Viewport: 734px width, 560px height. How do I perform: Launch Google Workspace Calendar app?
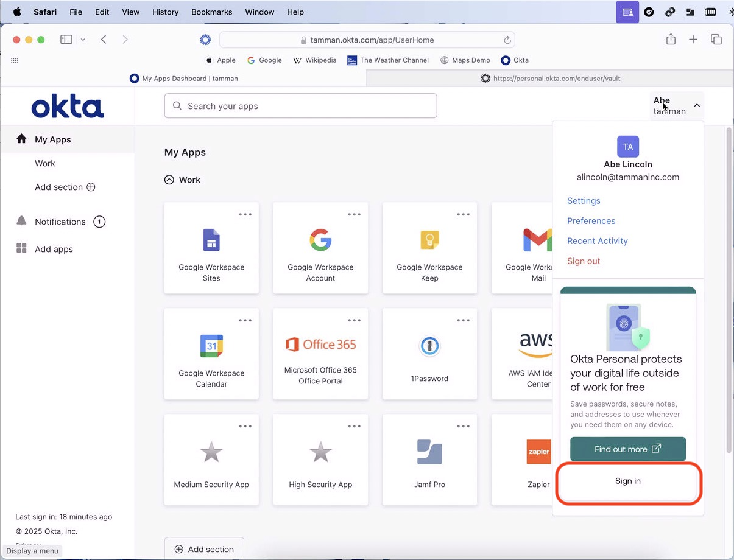(211, 354)
